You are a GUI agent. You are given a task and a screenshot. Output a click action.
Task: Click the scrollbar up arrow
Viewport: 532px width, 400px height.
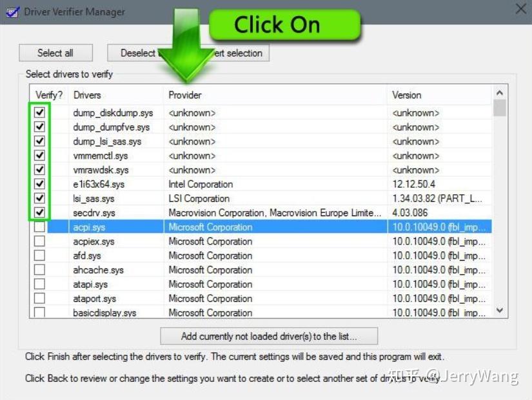(x=500, y=93)
